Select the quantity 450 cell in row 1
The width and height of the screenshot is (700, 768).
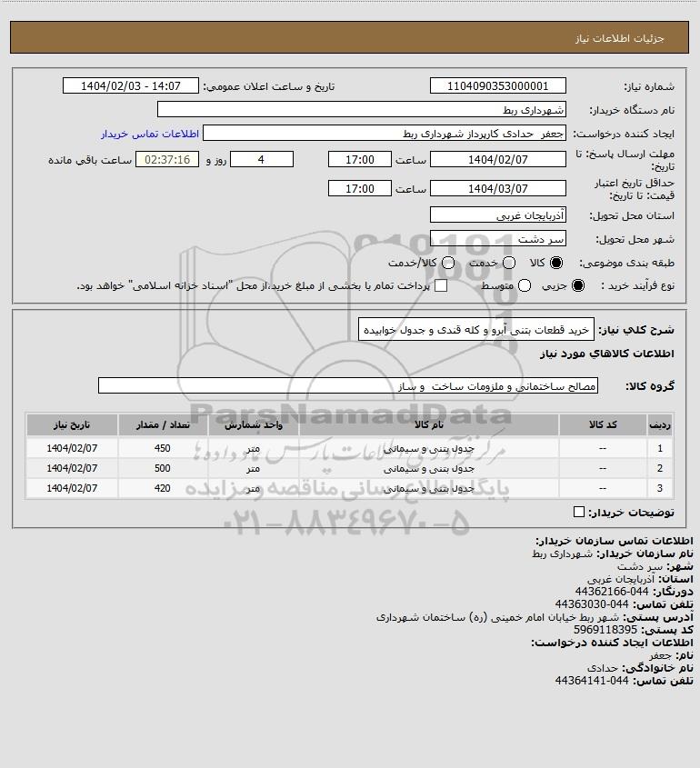(x=163, y=448)
